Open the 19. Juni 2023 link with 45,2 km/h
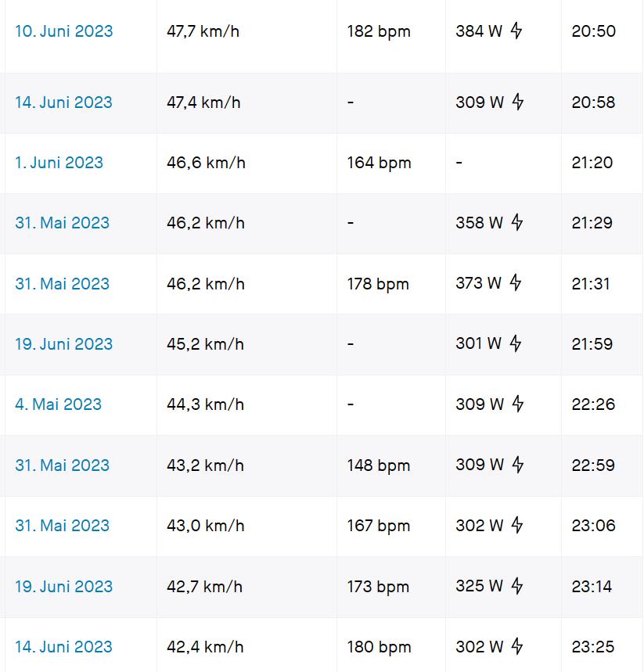 click(63, 343)
